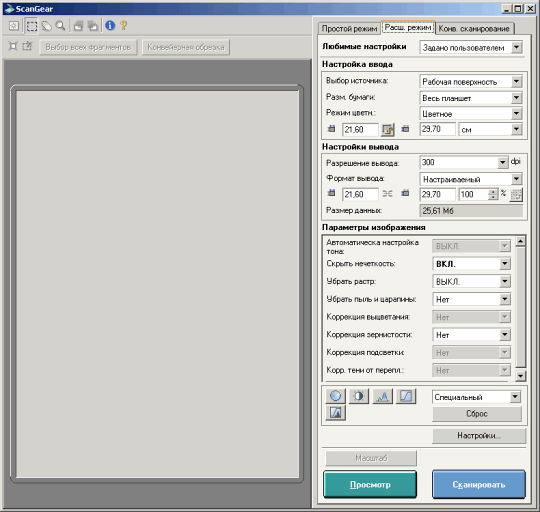540x512 pixels.
Task: Open the units dropdown showing см
Action: (490, 129)
